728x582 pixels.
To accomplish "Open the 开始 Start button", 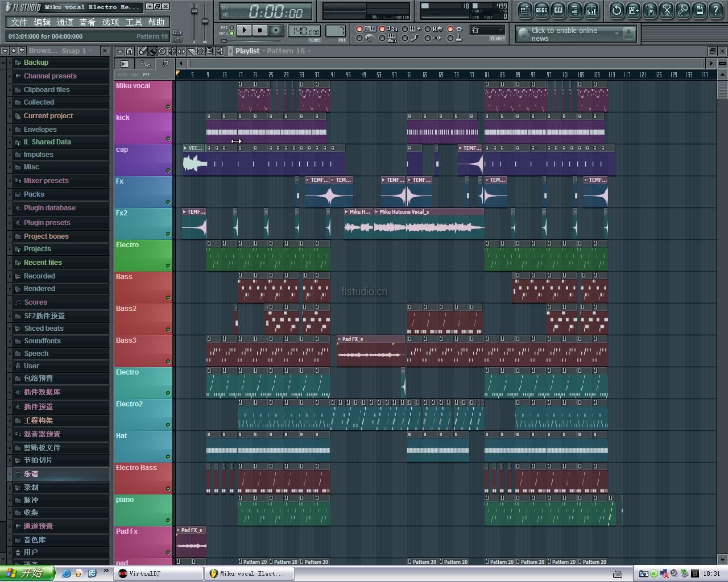I will tap(27, 573).
